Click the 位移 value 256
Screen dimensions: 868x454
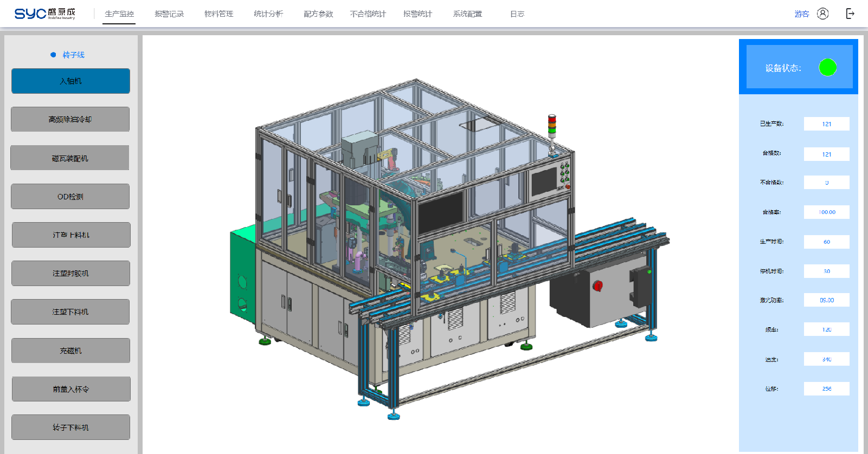[x=827, y=388]
